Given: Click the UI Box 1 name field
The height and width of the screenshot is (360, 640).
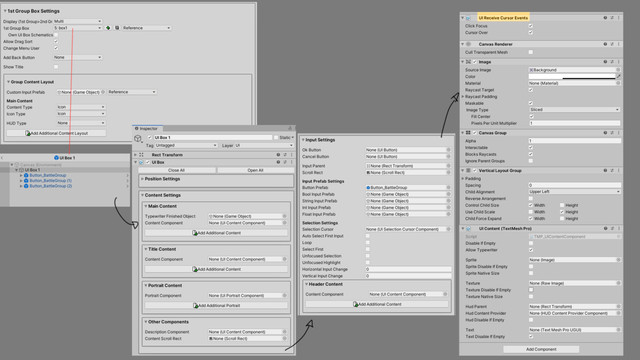Looking at the screenshot, I should (x=213, y=138).
